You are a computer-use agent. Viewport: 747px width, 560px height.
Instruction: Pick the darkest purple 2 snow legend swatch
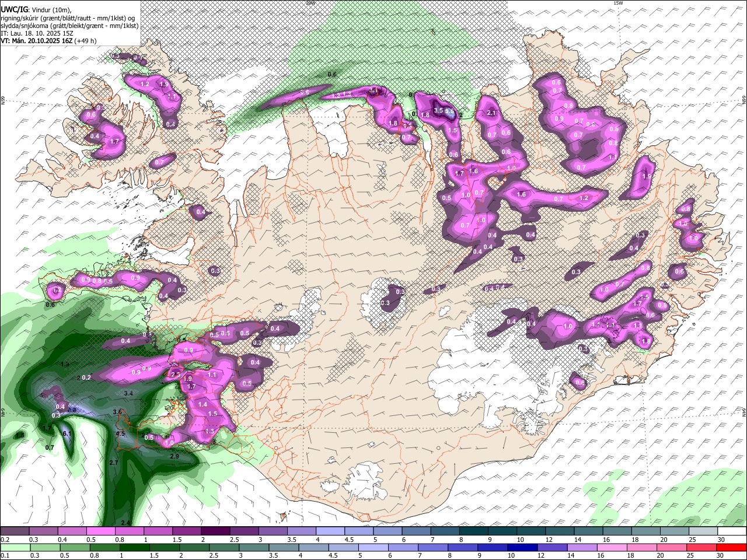click(215, 531)
